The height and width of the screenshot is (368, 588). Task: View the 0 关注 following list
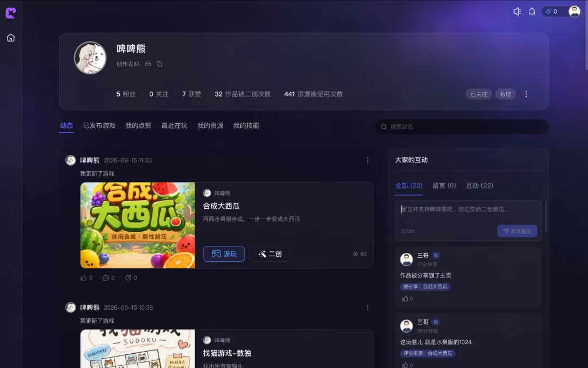coord(158,94)
